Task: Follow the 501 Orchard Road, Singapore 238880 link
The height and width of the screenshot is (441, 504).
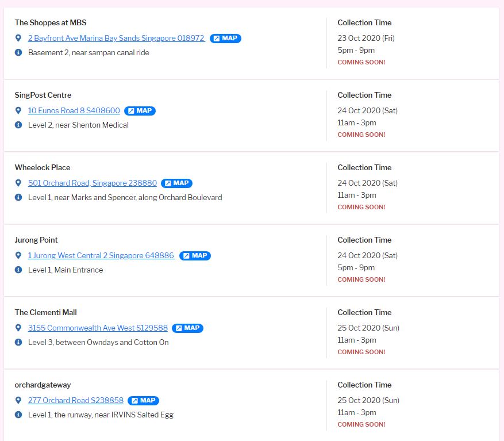Action: click(x=93, y=183)
